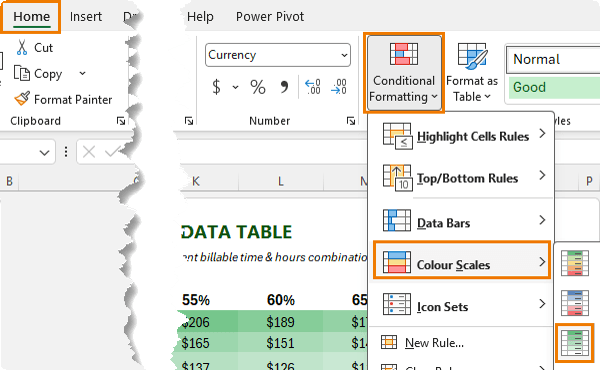Image resolution: width=600 pixels, height=370 pixels.
Task: Increase decimal places
Action: (313, 86)
